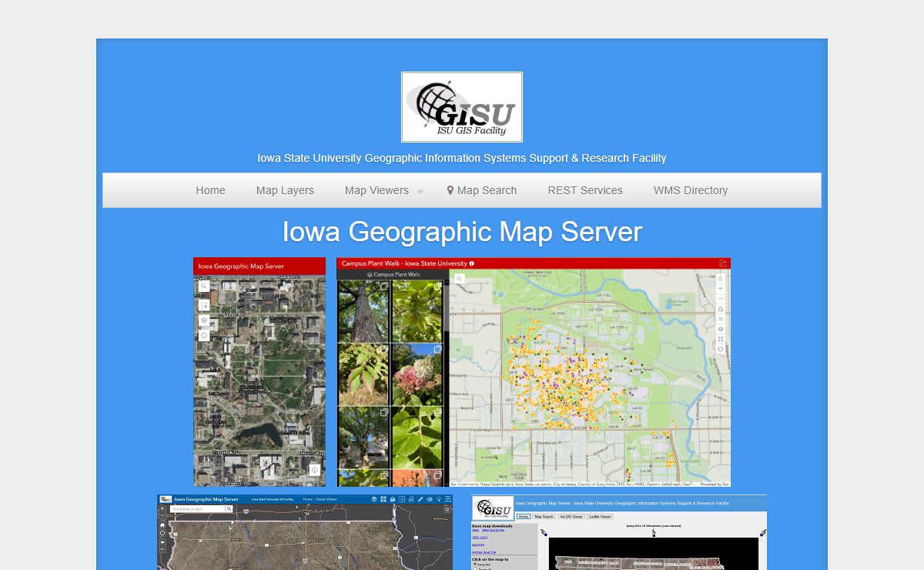Open the tree trunk photo thumbnail
The height and width of the screenshot is (570, 924).
coord(363,310)
